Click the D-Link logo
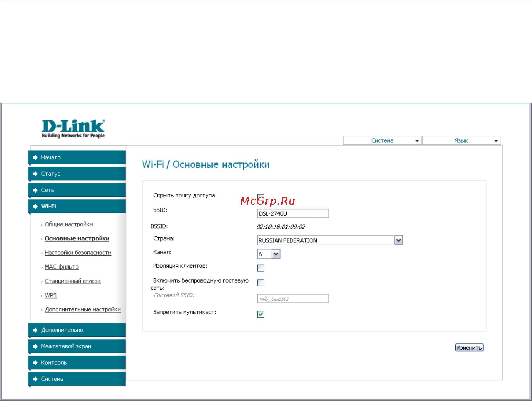The height and width of the screenshot is (401, 532). (73, 129)
